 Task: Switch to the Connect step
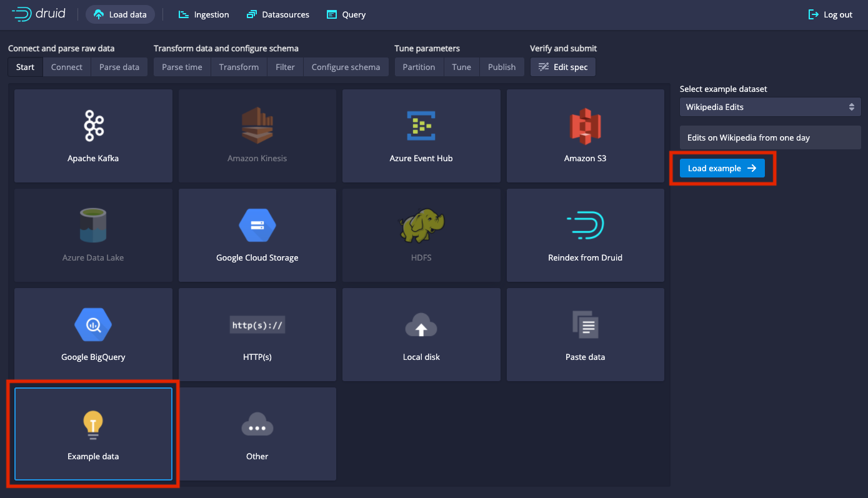click(67, 67)
